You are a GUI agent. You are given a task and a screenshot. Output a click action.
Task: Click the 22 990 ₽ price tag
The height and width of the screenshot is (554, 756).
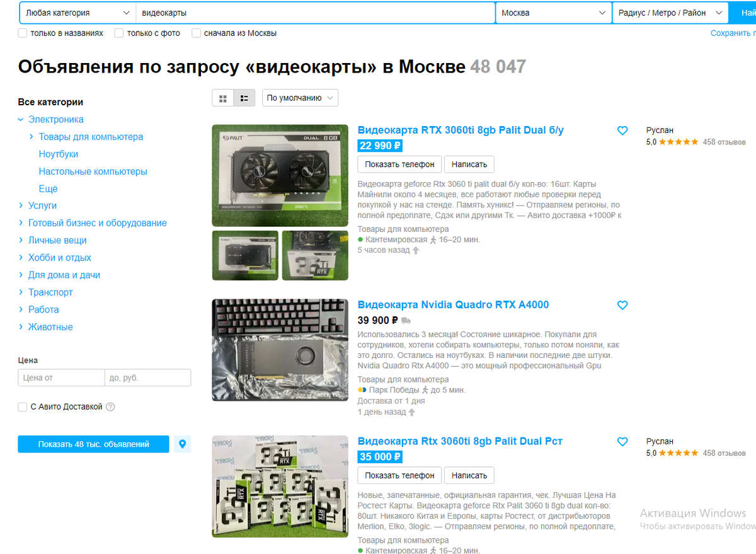tap(380, 146)
